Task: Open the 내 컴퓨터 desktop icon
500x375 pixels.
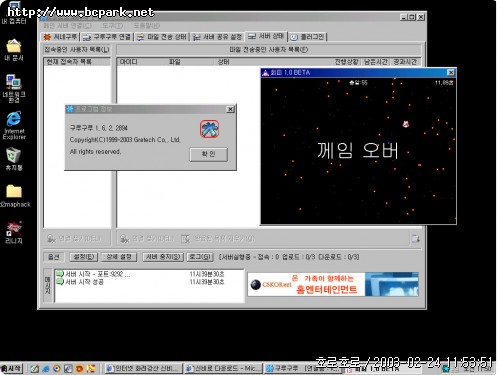Action: pyautogui.click(x=13, y=13)
